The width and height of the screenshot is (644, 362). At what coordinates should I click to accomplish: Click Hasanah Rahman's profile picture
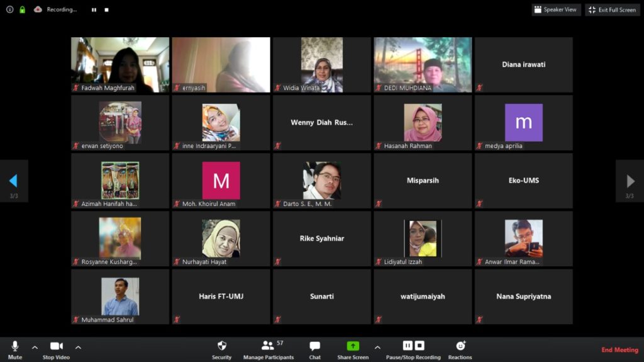click(x=423, y=122)
